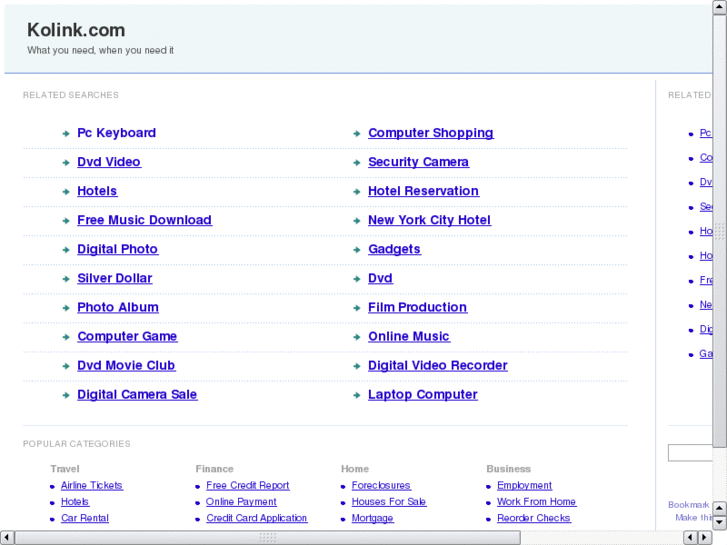This screenshot has height=545, width=727.
Task: Open Credit Card Application link
Action: tap(257, 518)
